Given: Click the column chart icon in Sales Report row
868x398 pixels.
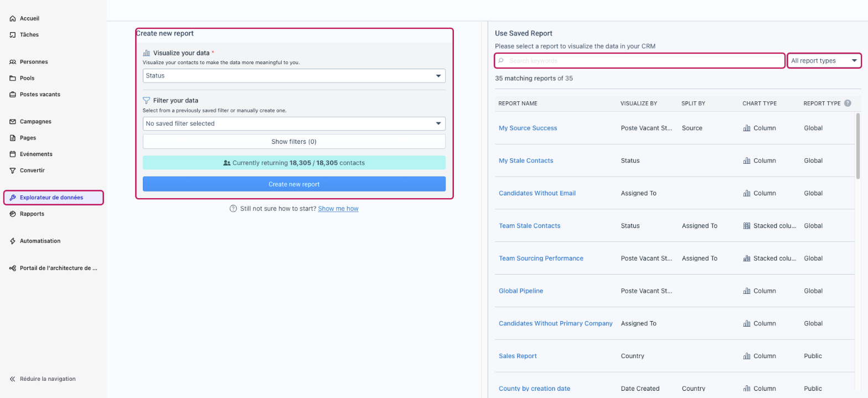Looking at the screenshot, I should (747, 356).
